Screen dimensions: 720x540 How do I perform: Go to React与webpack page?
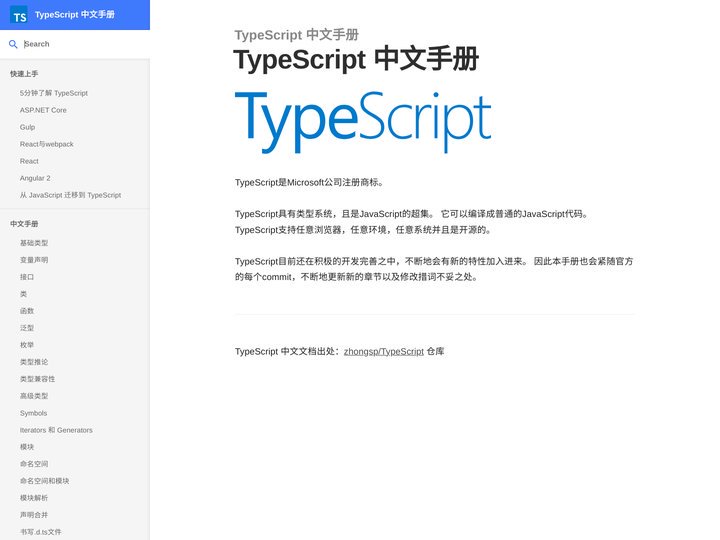pos(46,144)
